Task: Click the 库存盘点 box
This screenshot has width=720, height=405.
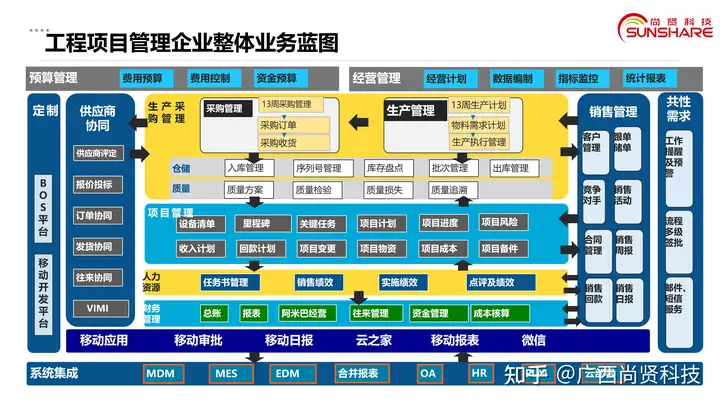Action: pos(389,168)
